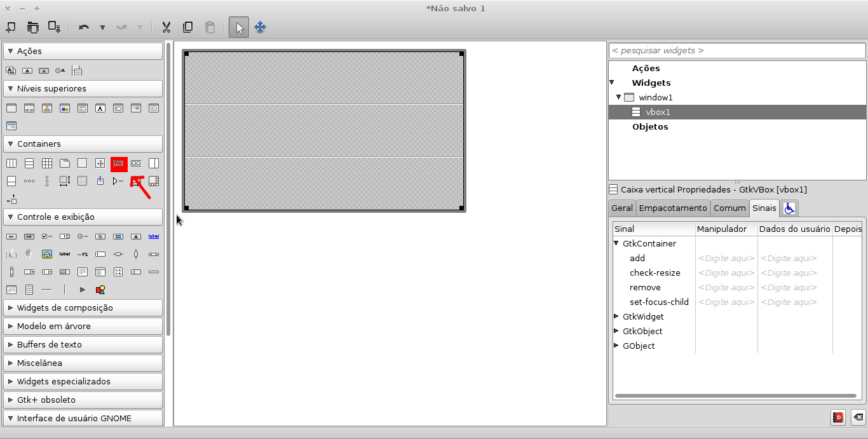Screen dimensions: 868x439
Task: Collapse the Controle e exibição section
Action: coord(83,217)
